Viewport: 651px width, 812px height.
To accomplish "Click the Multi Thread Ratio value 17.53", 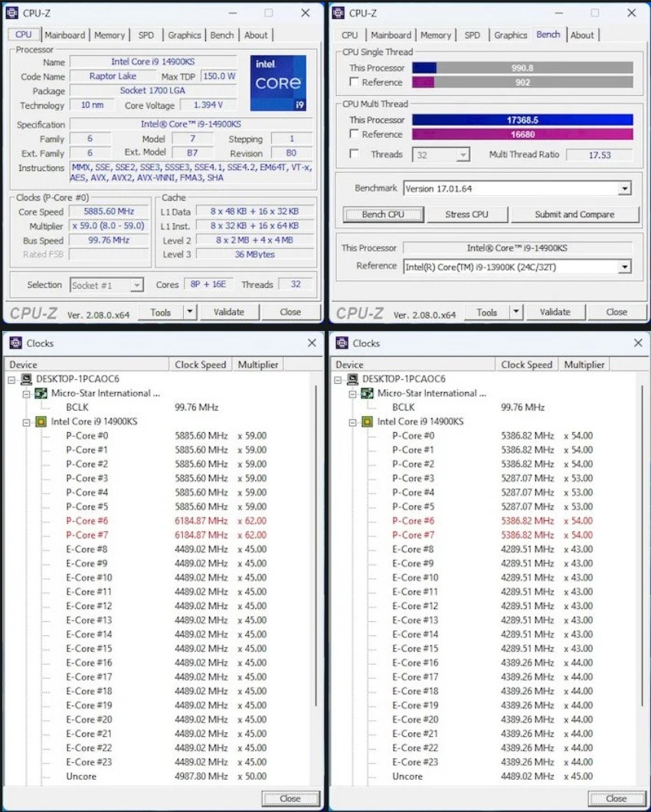I will (599, 155).
